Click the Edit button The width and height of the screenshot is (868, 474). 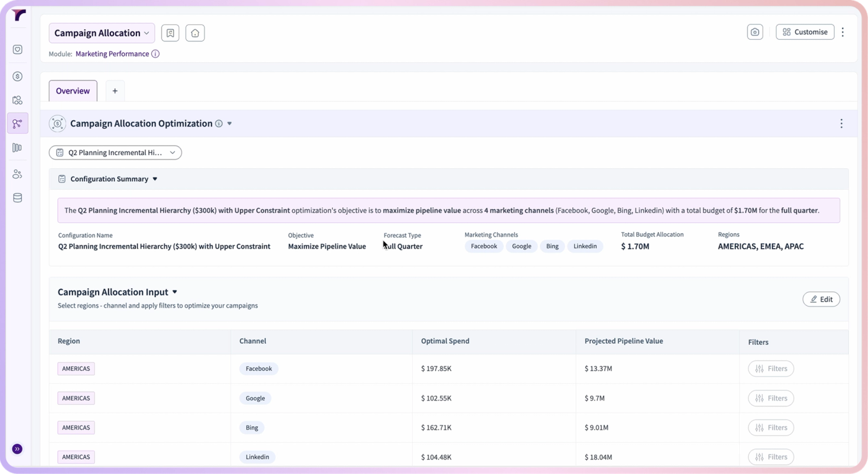pos(821,299)
